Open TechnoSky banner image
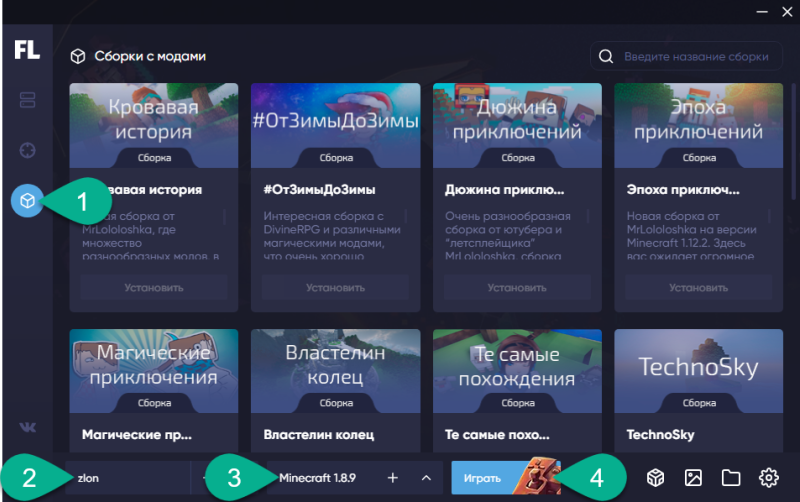Viewport: 800px width, 502px height. coord(698,371)
